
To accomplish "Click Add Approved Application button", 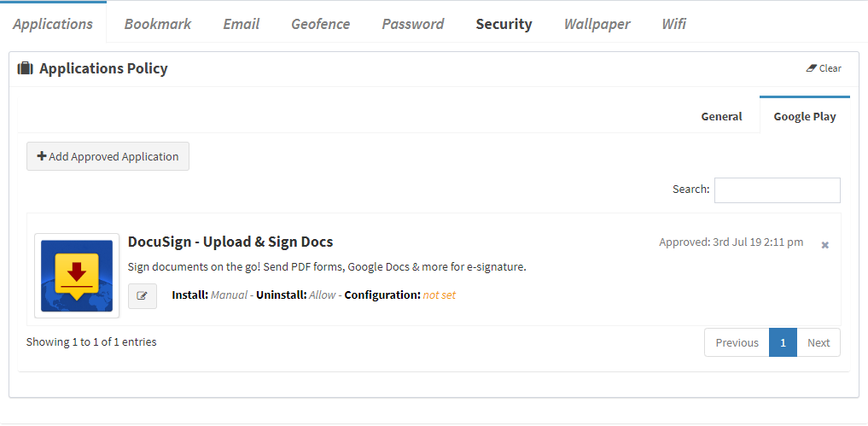I will [x=108, y=156].
